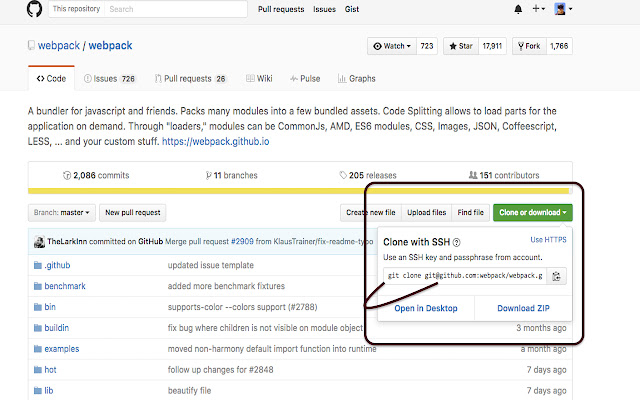Image resolution: width=640 pixels, height=400 pixels.
Task: View the 205 releases
Action: click(368, 175)
